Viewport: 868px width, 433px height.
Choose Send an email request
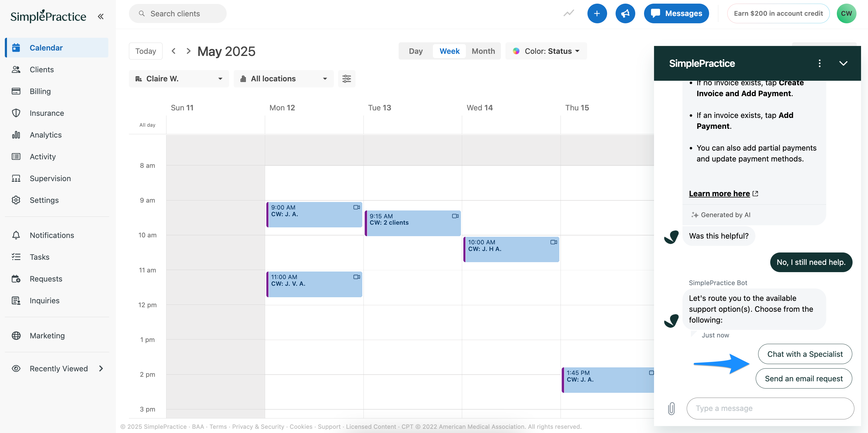point(804,379)
